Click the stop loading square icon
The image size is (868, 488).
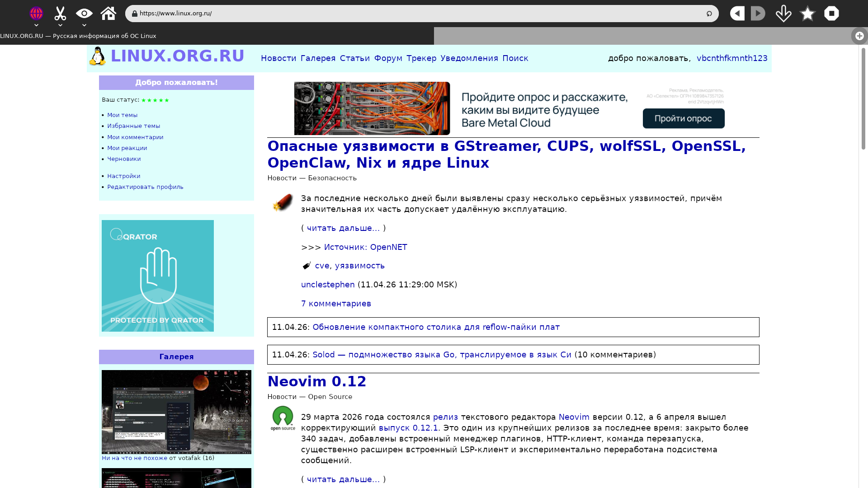click(831, 13)
